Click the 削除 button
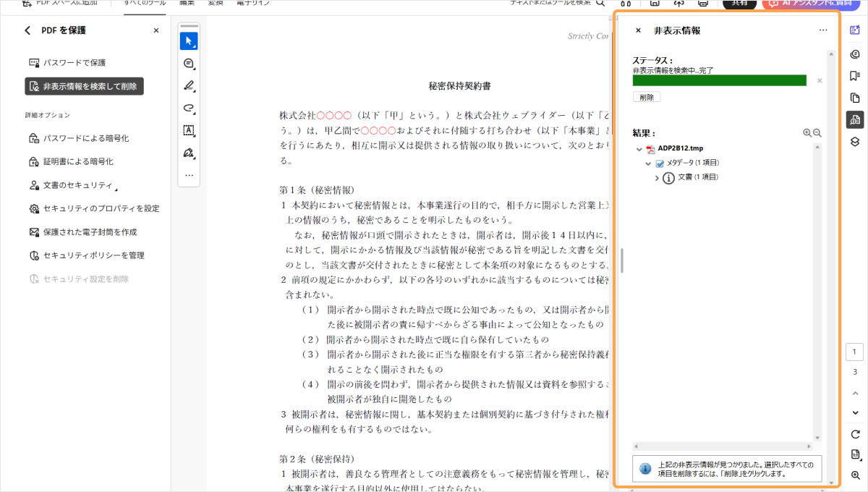 (x=646, y=97)
